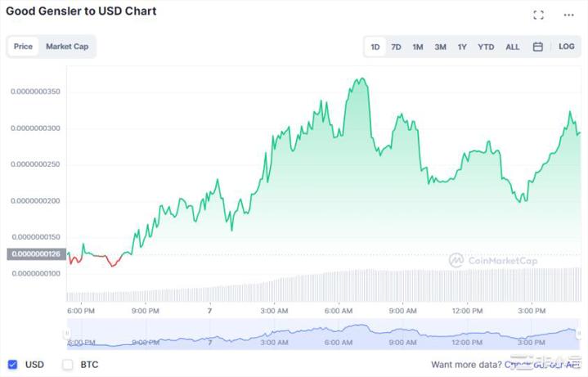Click left handle of range slider
This screenshot has width=588, height=377.
pos(67,333)
